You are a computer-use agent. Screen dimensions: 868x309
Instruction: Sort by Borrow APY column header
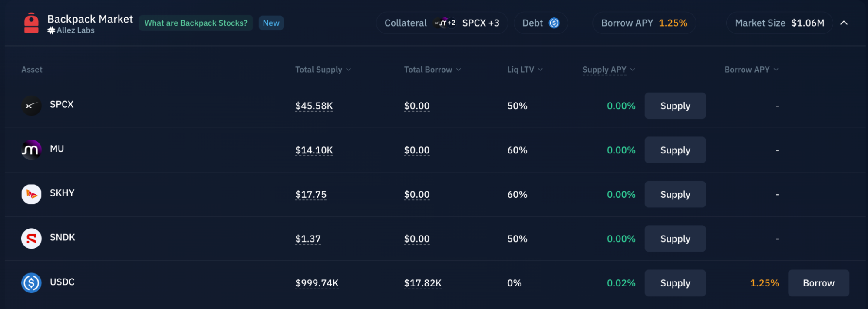pos(752,70)
